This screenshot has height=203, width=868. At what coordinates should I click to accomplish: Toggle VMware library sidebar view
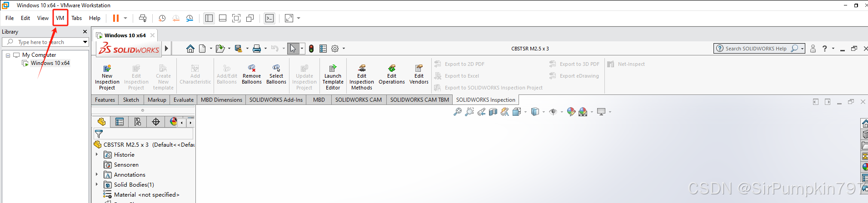[209, 18]
